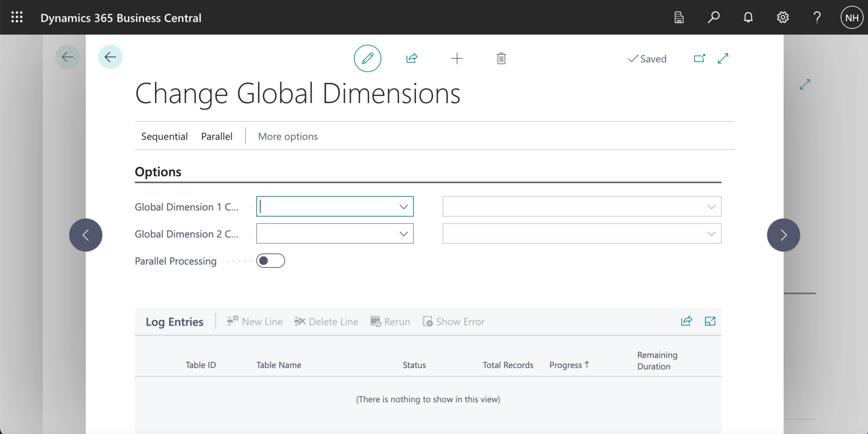Screen dimensions: 868x434
Task: Click More options
Action: pos(287,136)
